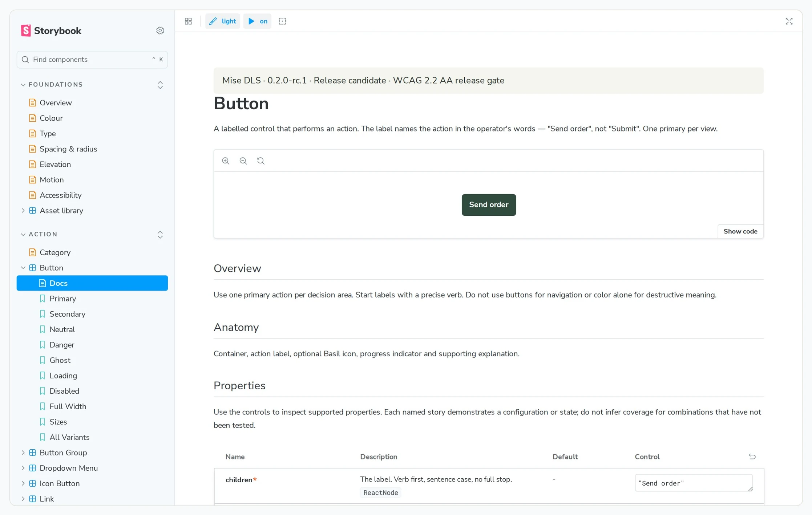The width and height of the screenshot is (812, 515).
Task: Toggle the grid view toolbar icon
Action: coord(188,21)
